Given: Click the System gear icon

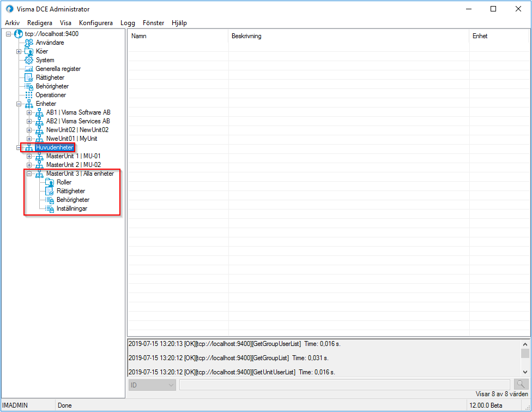Looking at the screenshot, I should click(29, 59).
